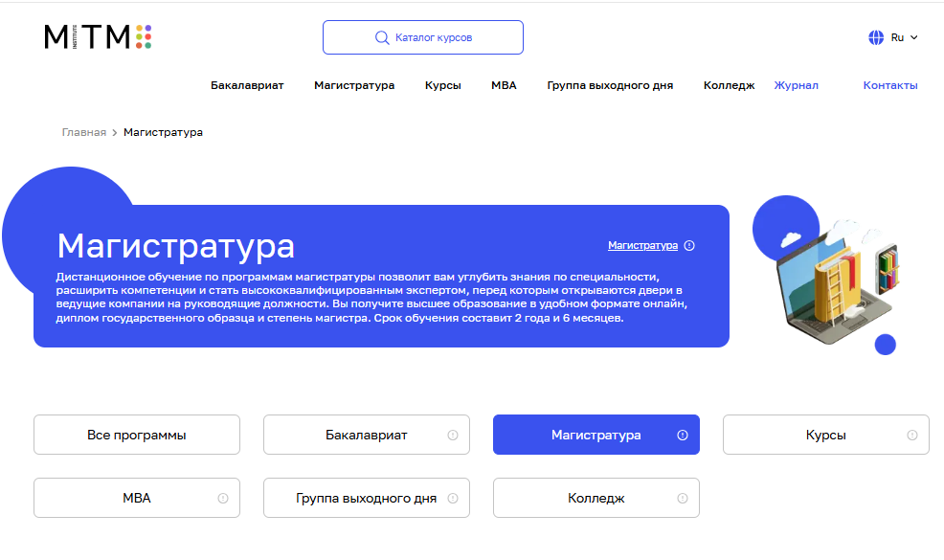Open Колледж in top navigation
The height and width of the screenshot is (560, 944).
729,85
